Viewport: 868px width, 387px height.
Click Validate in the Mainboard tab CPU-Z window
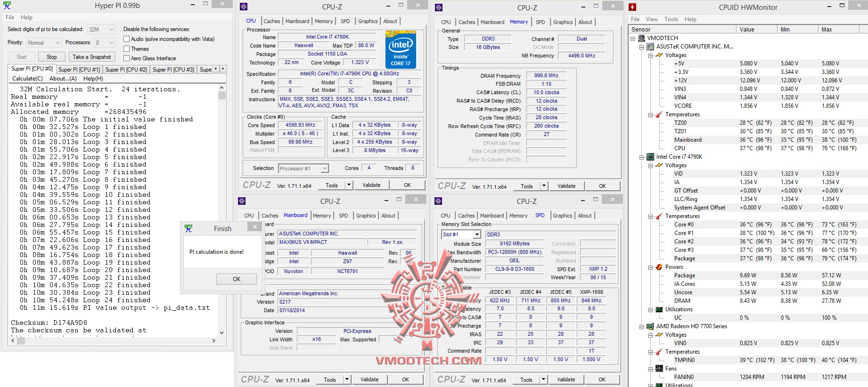[369, 379]
